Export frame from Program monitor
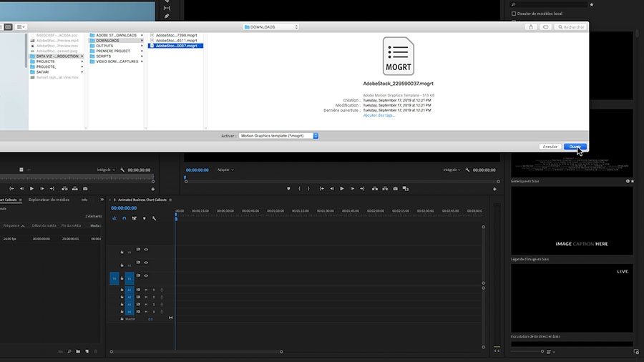Image resolution: width=644 pixels, height=362 pixels. tap(395, 189)
